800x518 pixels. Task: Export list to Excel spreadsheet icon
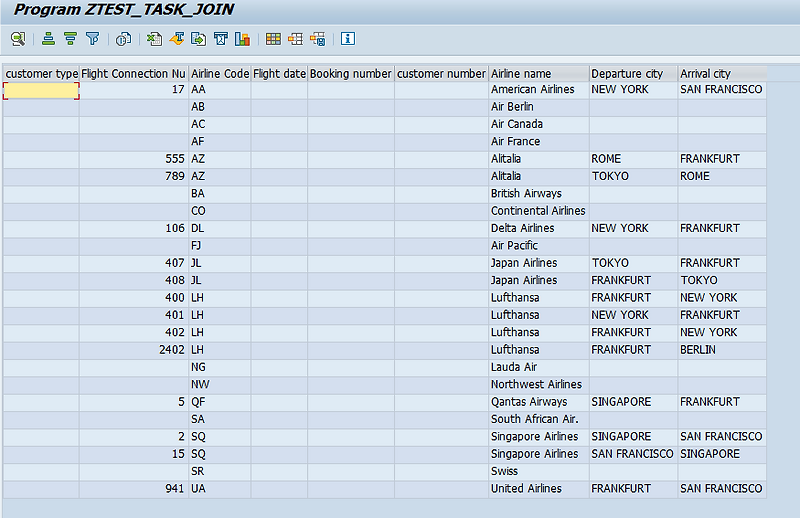pyautogui.click(x=154, y=39)
